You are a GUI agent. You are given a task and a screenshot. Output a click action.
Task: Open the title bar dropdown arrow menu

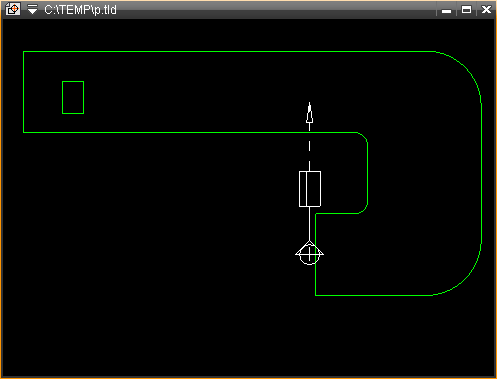(x=32, y=9)
